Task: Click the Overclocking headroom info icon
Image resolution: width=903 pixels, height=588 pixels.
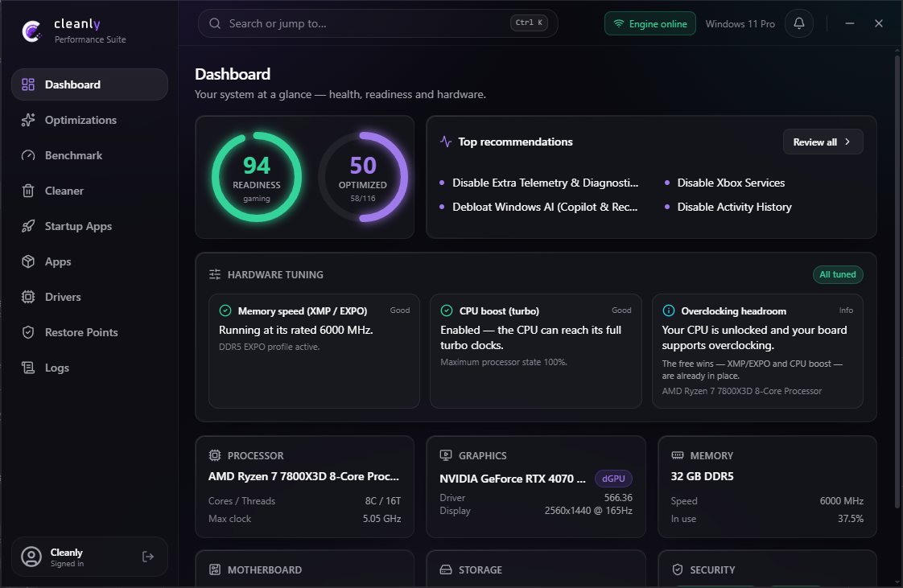Action: click(x=669, y=310)
